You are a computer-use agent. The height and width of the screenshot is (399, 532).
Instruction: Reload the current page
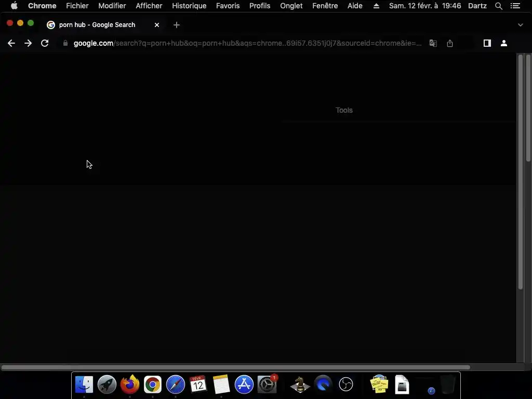pyautogui.click(x=45, y=43)
